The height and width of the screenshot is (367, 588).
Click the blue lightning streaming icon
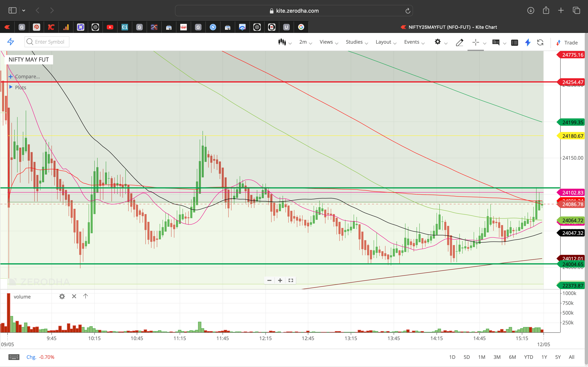click(x=528, y=43)
